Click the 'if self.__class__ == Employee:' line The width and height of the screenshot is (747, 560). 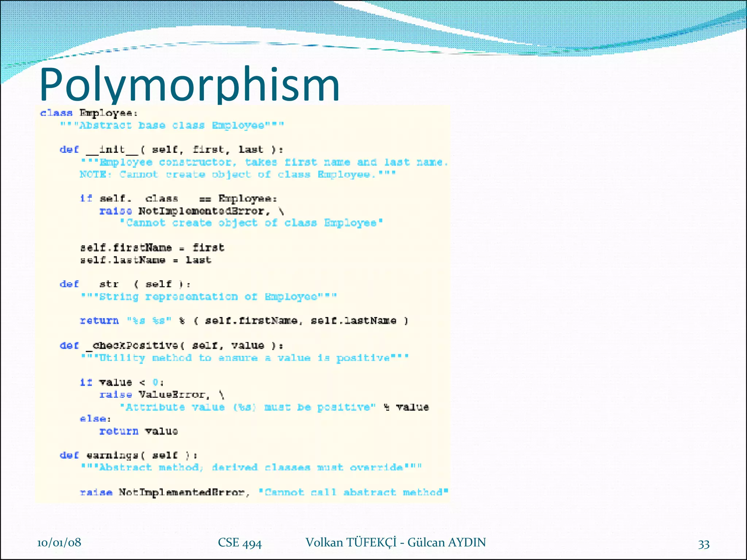tap(179, 199)
